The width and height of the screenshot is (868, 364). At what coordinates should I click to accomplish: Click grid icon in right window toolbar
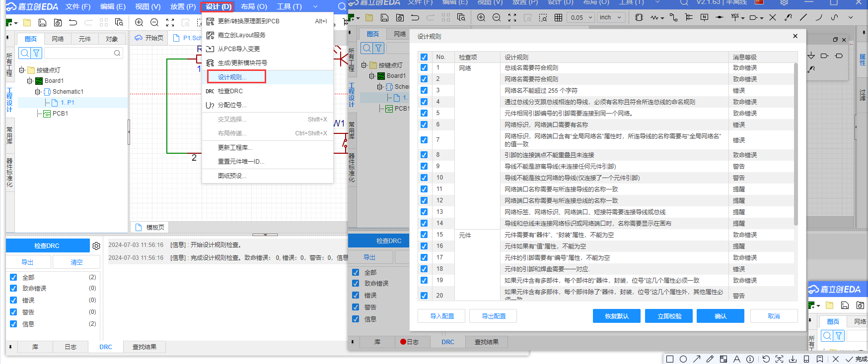tap(558, 17)
